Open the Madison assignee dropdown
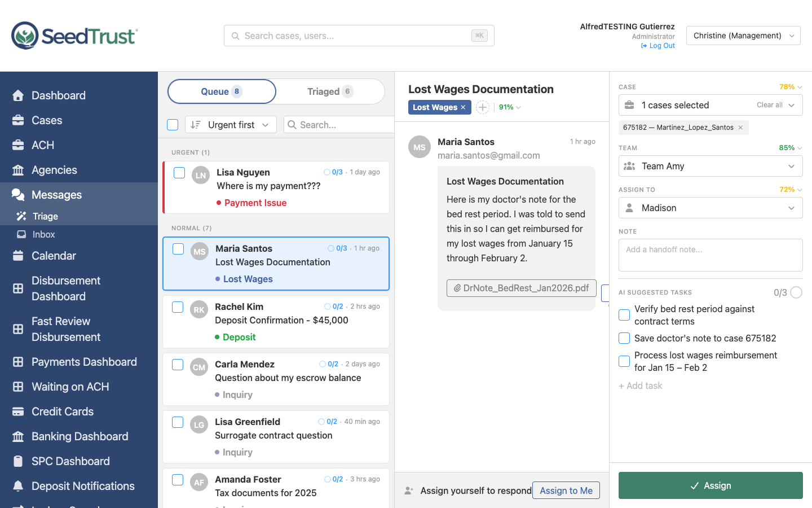 coord(710,208)
